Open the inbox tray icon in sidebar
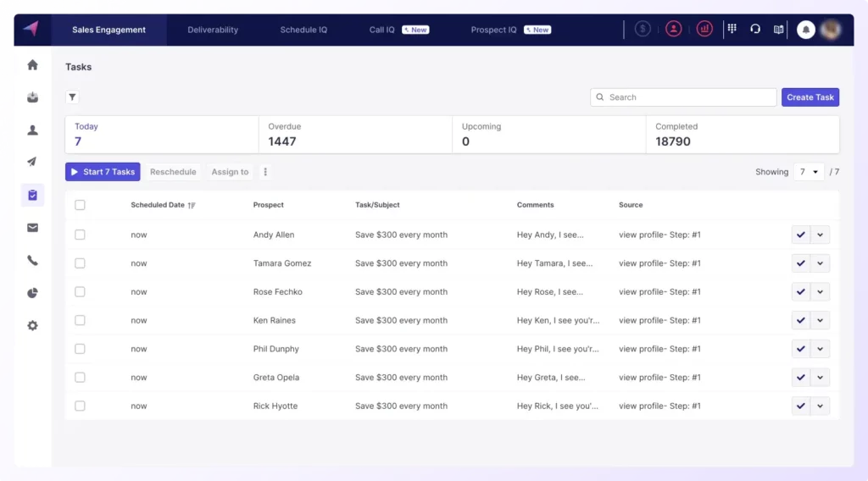This screenshot has height=481, width=868. [x=33, y=97]
